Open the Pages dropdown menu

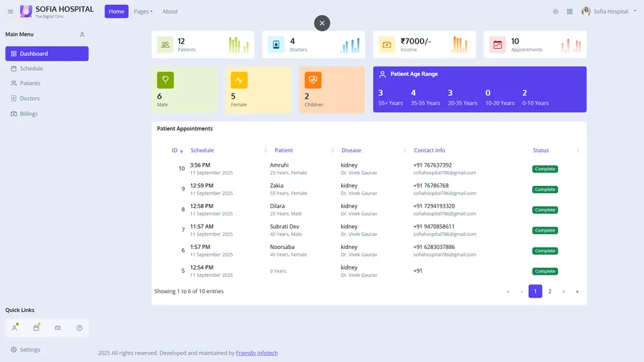143,11
